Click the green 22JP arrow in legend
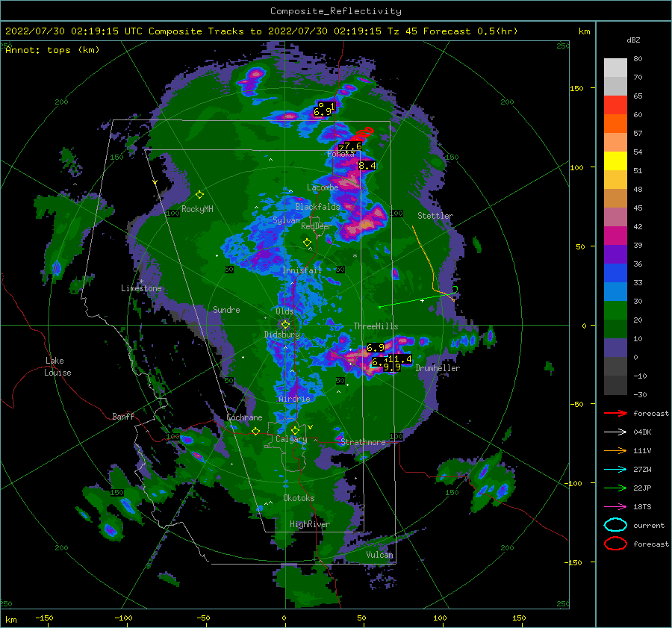The image size is (672, 628). point(615,488)
